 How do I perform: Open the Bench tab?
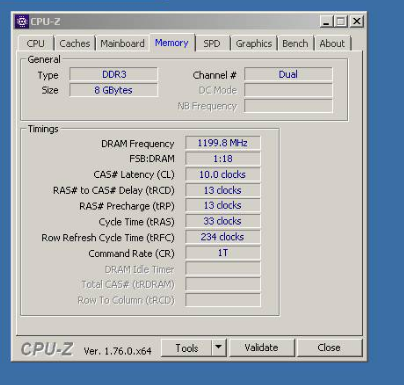point(295,43)
